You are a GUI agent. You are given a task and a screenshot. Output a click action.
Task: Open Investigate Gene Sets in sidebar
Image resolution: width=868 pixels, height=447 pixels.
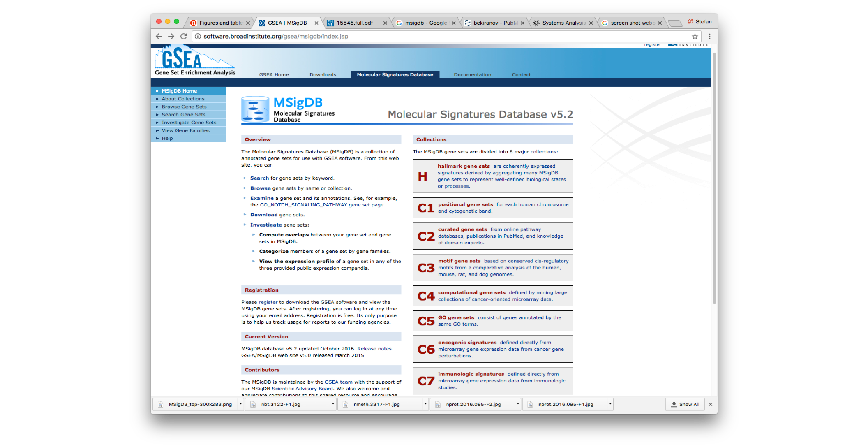[x=189, y=123]
